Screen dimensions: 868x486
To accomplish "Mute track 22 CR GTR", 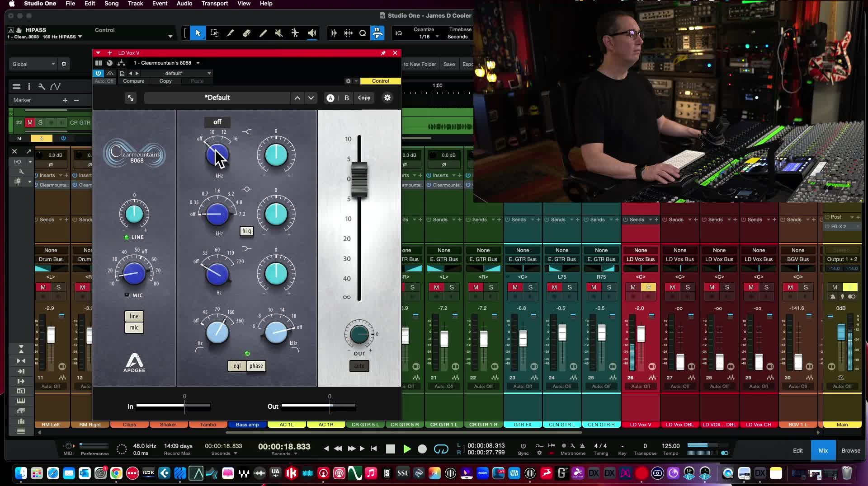I will pos(30,122).
